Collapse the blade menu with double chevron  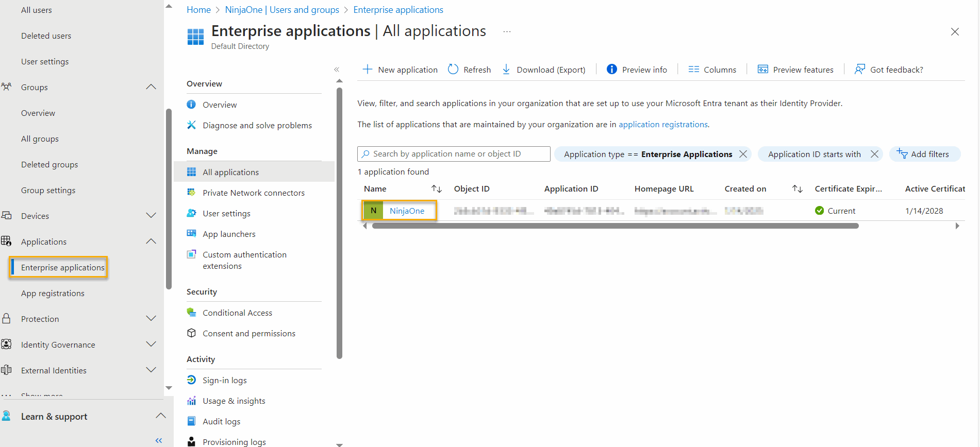point(337,70)
